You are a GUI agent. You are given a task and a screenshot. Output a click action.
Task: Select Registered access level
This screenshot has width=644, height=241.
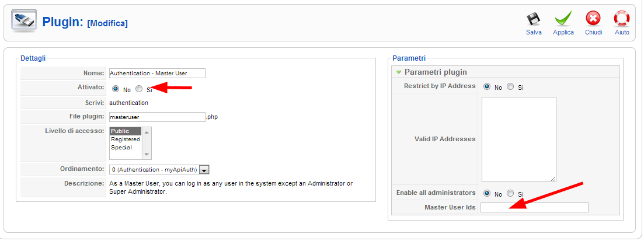click(126, 139)
